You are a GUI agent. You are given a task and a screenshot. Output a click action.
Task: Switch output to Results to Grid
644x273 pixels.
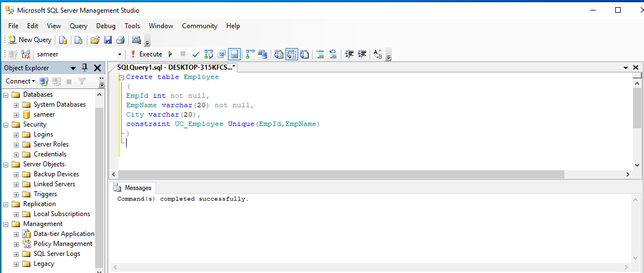click(x=292, y=54)
